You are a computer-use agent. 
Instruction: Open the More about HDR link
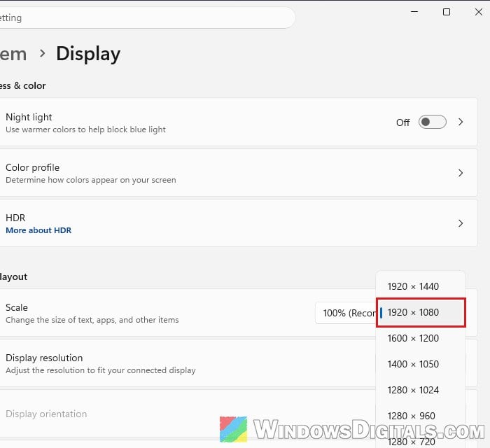(38, 230)
